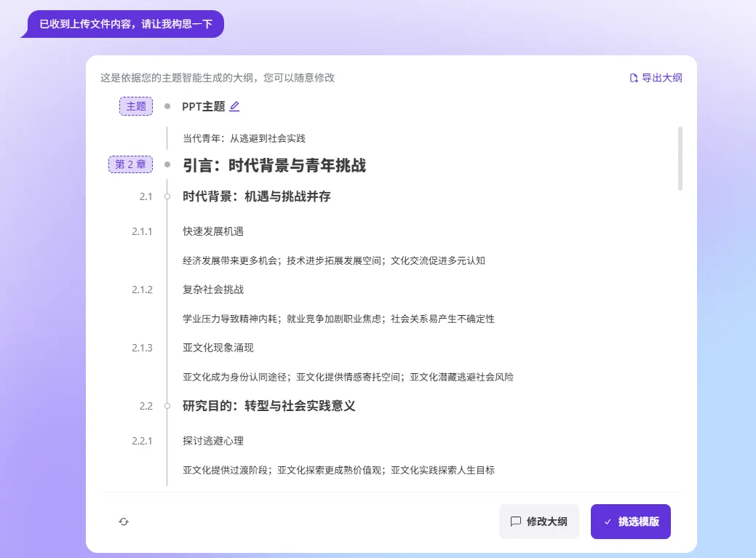
Task: Click the 2.1.3 outline number
Action: click(142, 348)
